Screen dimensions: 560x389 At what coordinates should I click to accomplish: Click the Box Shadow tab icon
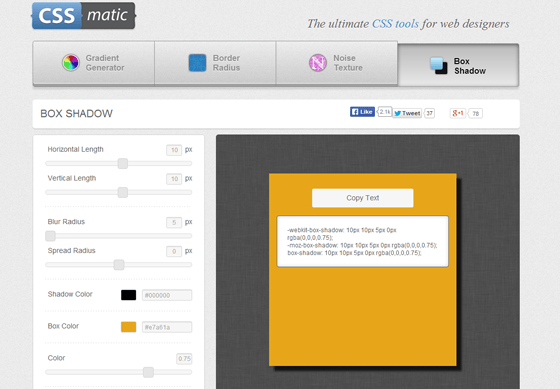pyautogui.click(x=439, y=66)
